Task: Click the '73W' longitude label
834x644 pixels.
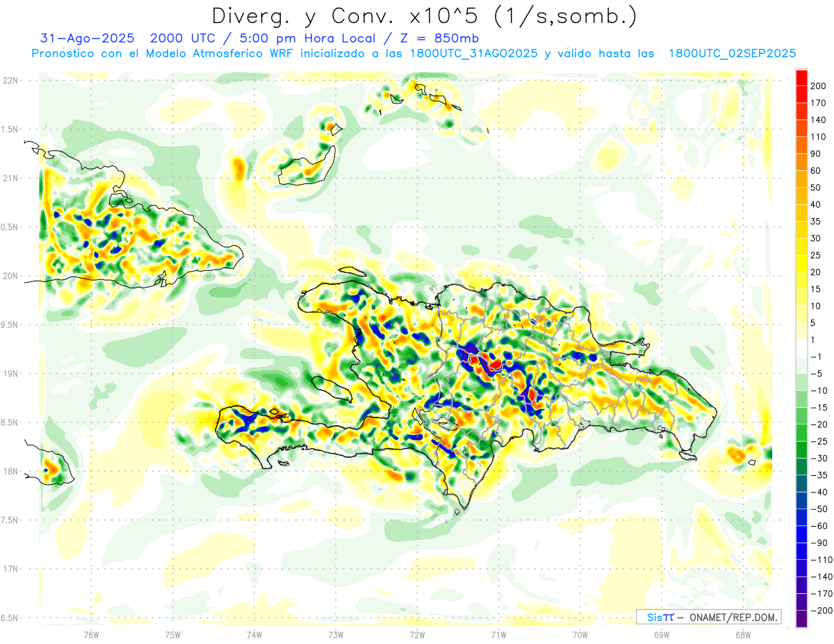Action: (336, 634)
